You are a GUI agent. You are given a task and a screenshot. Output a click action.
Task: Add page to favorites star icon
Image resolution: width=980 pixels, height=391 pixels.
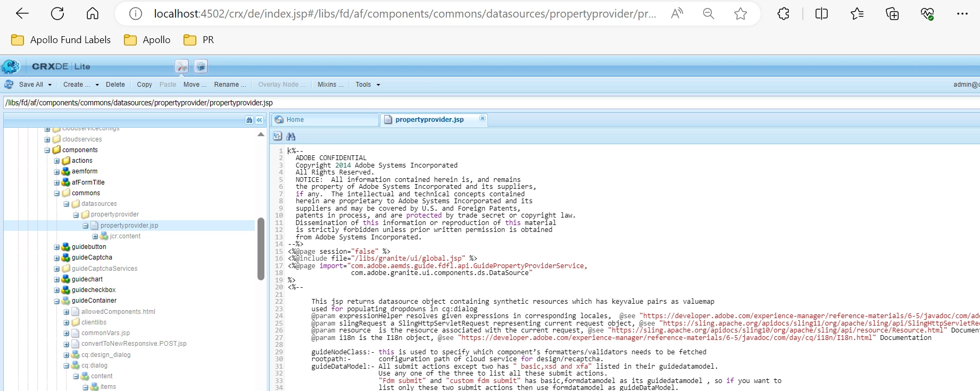click(741, 14)
